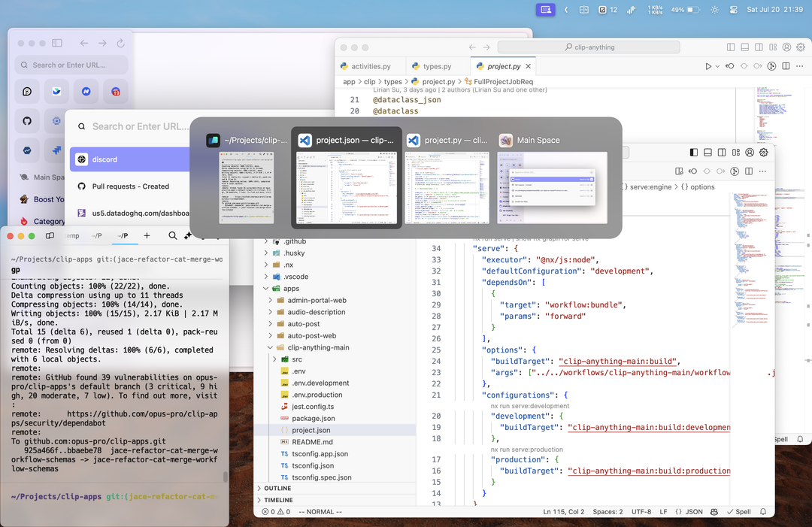
Task: Open Pull requests - Created suggestion
Action: click(x=129, y=186)
